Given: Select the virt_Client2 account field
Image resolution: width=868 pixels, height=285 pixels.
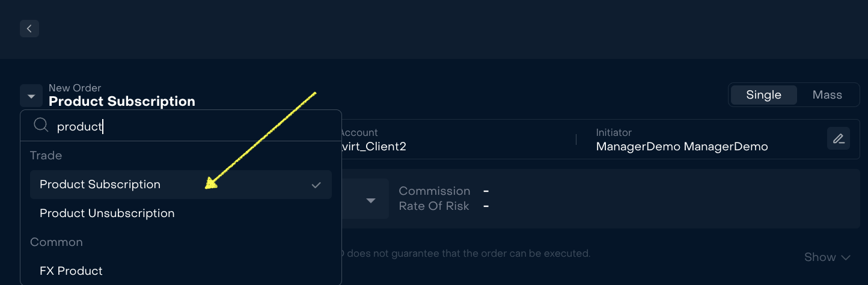Looking at the screenshot, I should 373,146.
